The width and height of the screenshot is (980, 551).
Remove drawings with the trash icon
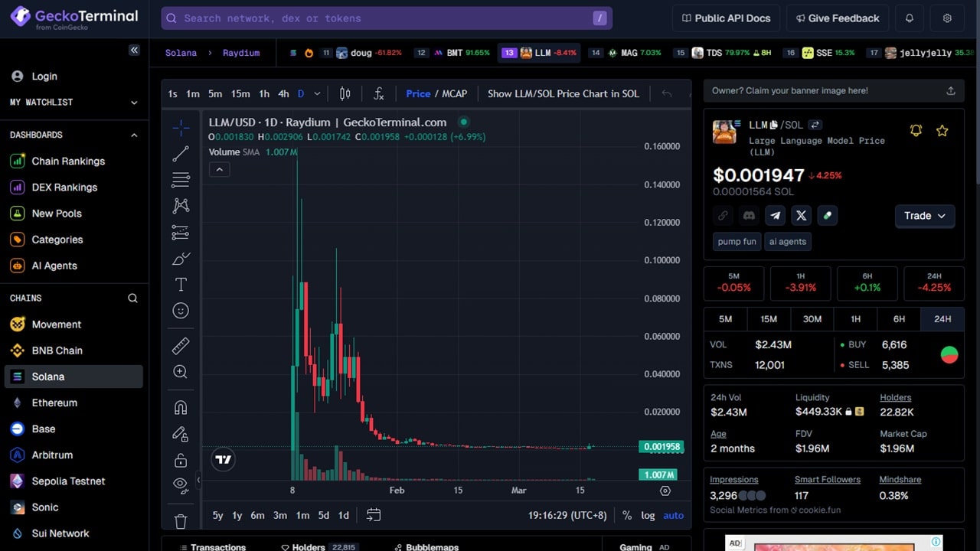[181, 521]
